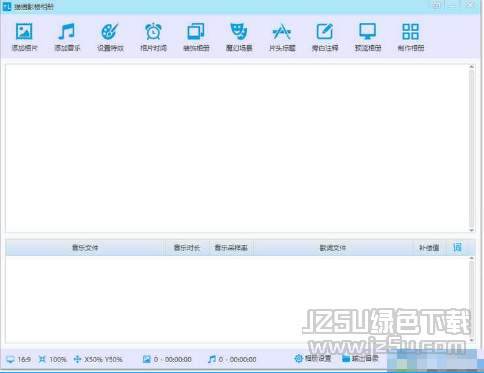The height and width of the screenshot is (373, 484).
Task: Open the Output Folder (输出目录) button
Action: coord(360,359)
